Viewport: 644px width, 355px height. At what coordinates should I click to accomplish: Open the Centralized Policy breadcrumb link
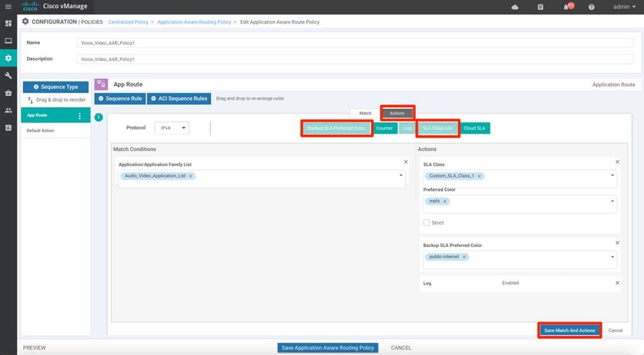click(x=128, y=22)
